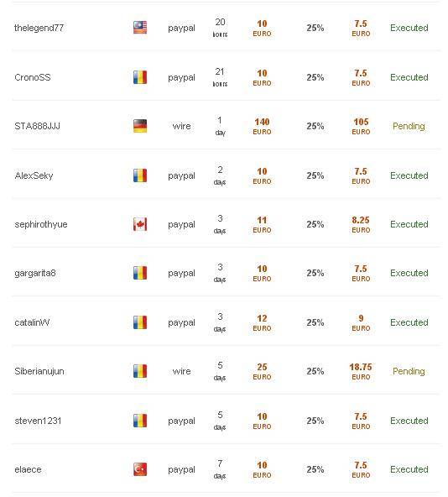Click the 140 EURO amount
448x497 pixels.
click(262, 126)
